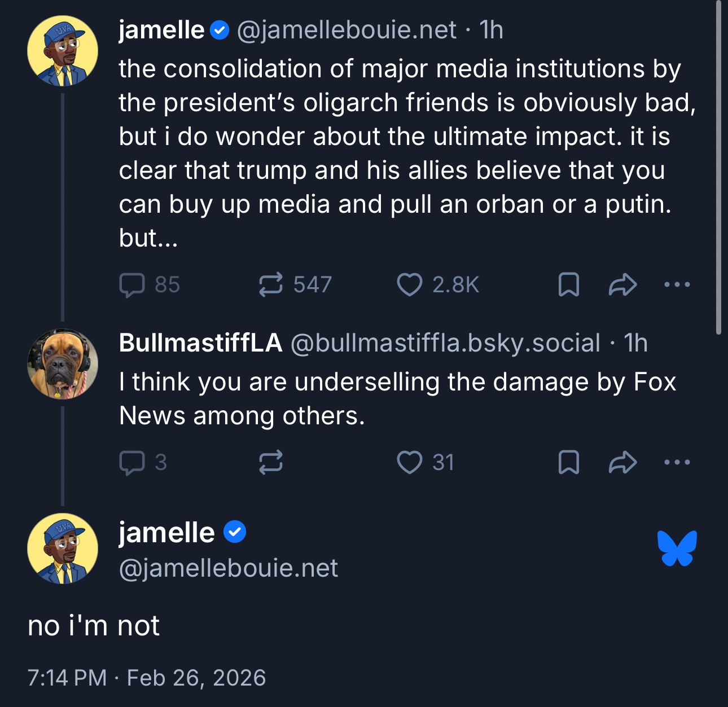Image resolution: width=728 pixels, height=707 pixels.
Task: Open more options on BullmastiffLA's comment
Action: pos(677,463)
